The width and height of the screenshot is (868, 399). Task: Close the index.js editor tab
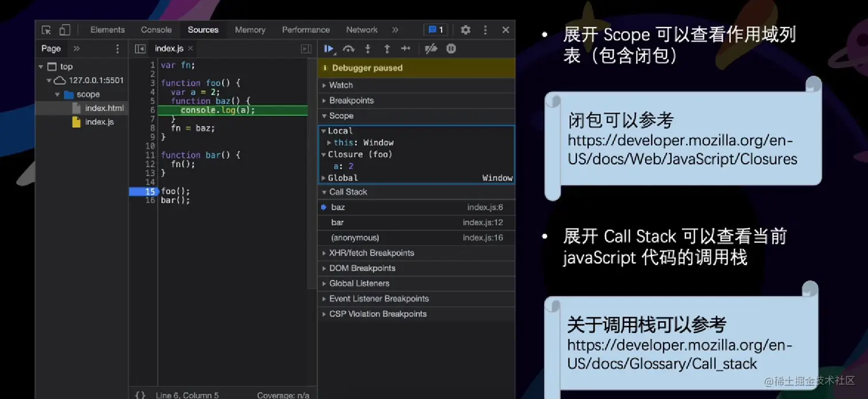(x=191, y=49)
